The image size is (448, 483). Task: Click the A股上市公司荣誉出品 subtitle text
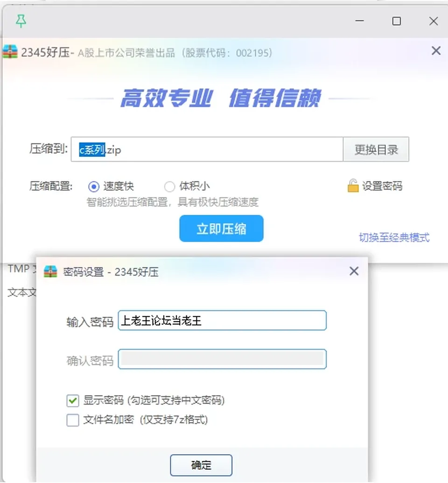175,53
